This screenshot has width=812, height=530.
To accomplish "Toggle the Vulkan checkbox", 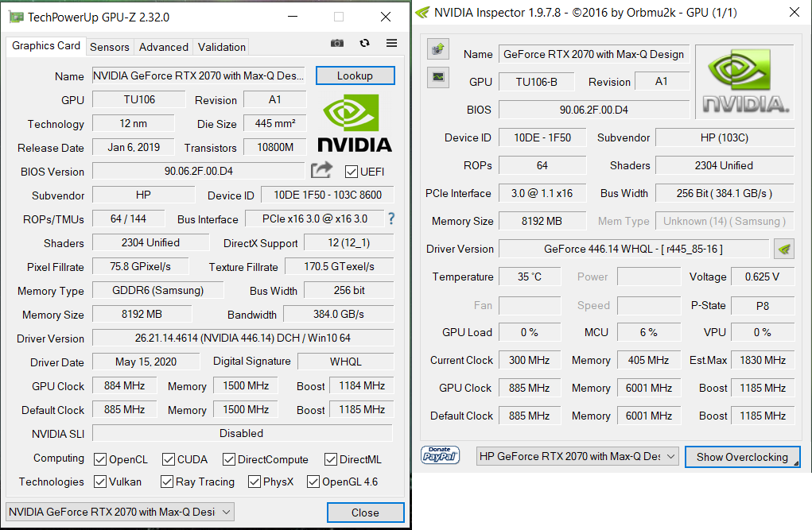I will click(x=100, y=482).
